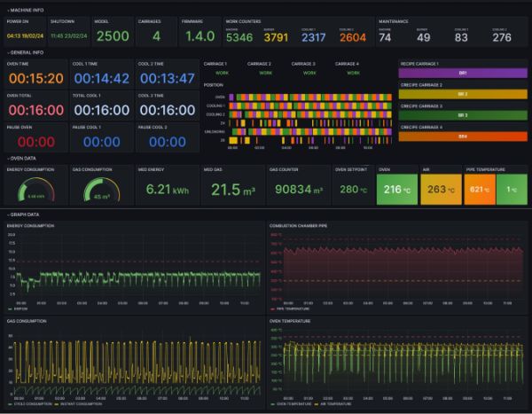Open the Combustion Chamber Pipe graph title

pos(300,225)
